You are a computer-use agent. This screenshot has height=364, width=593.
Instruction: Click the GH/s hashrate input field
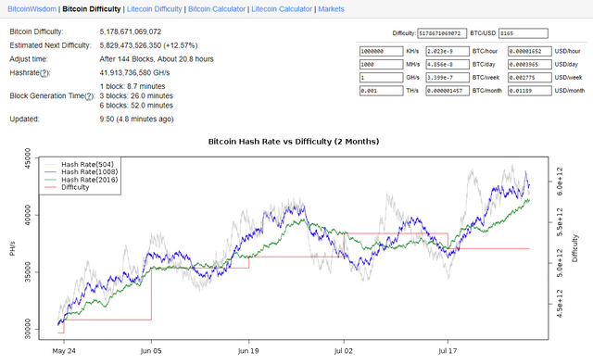[381, 78]
